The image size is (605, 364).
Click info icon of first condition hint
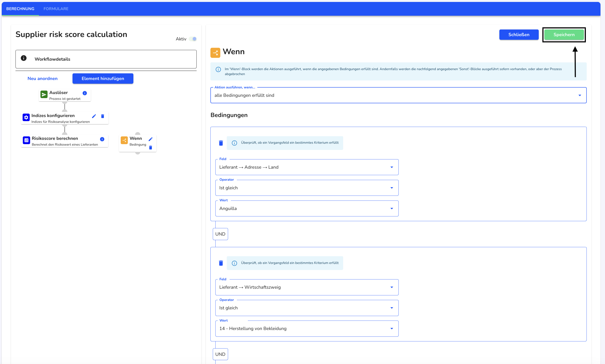coord(234,143)
